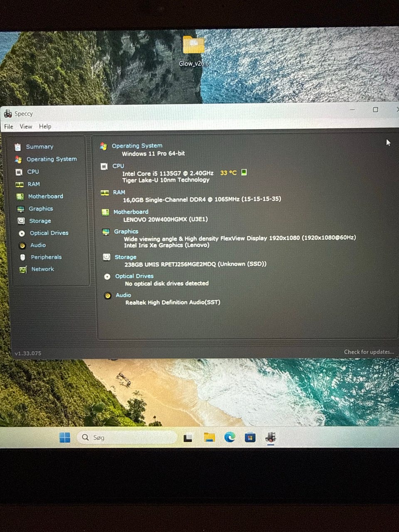This screenshot has width=399, height=532.
Task: Go to the Operating System section
Action: (x=52, y=159)
